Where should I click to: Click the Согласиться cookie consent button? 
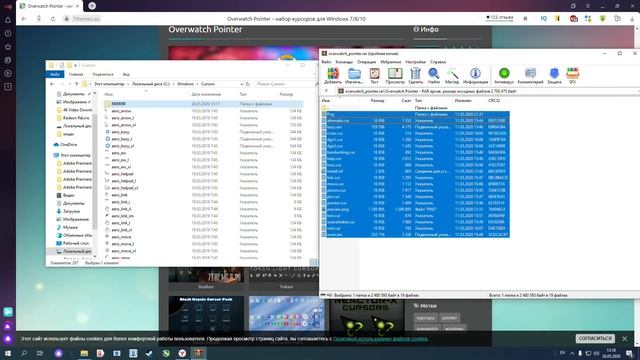[x=595, y=338]
